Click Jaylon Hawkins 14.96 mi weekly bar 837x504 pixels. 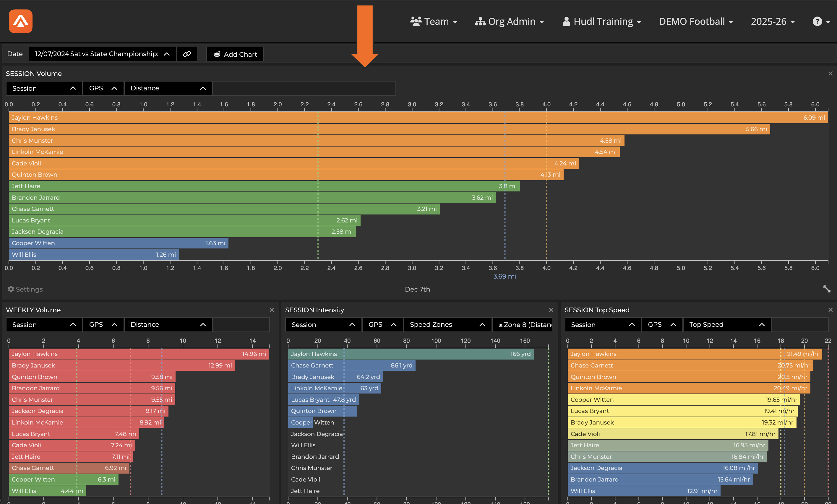139,354
